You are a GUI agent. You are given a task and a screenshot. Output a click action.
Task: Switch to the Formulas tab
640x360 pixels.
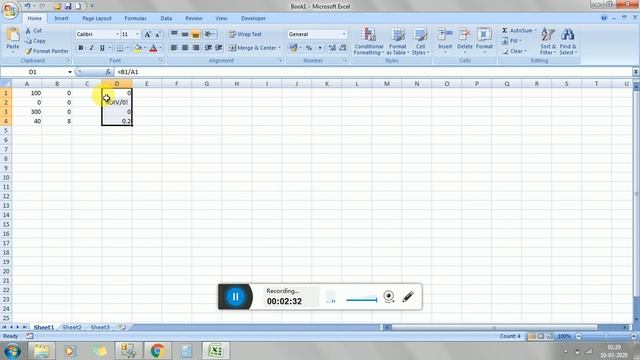[136, 18]
